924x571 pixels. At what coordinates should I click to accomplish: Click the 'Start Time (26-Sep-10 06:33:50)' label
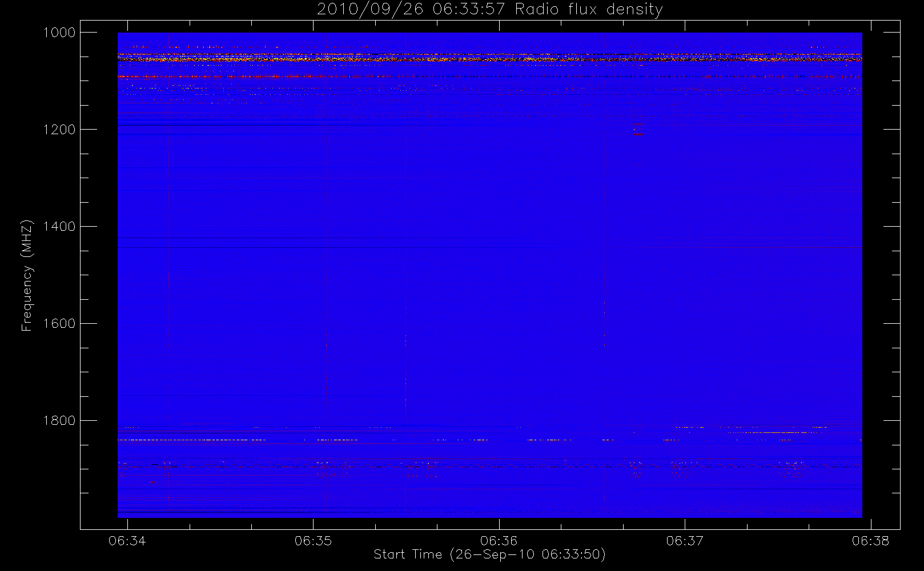(x=489, y=554)
